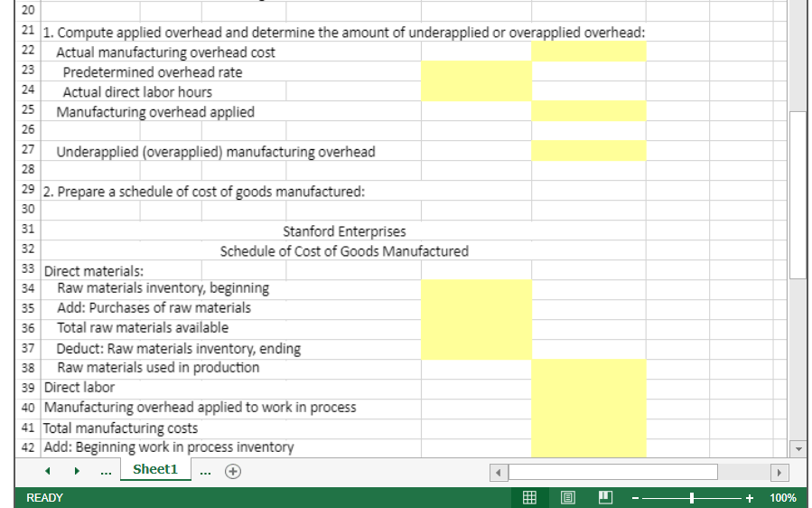Select yellow cell for Raw materials inventory, beginning
This screenshot has height=508, width=812.
(476, 290)
